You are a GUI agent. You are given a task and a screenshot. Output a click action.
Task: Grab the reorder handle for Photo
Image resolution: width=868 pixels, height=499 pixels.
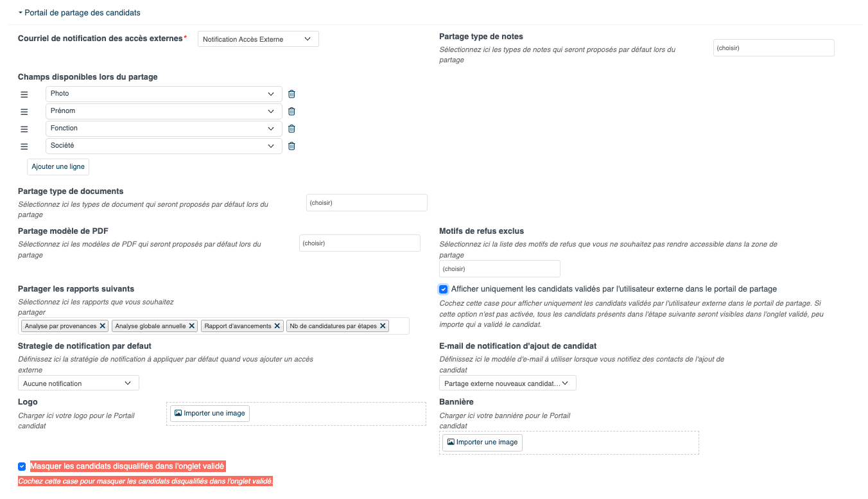[x=24, y=94]
